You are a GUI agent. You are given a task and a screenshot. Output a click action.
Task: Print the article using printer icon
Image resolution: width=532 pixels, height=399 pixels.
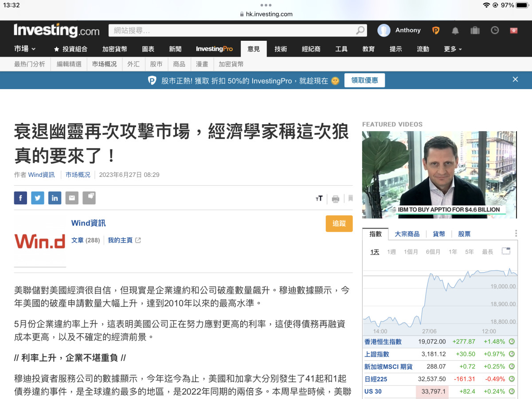pyautogui.click(x=336, y=199)
